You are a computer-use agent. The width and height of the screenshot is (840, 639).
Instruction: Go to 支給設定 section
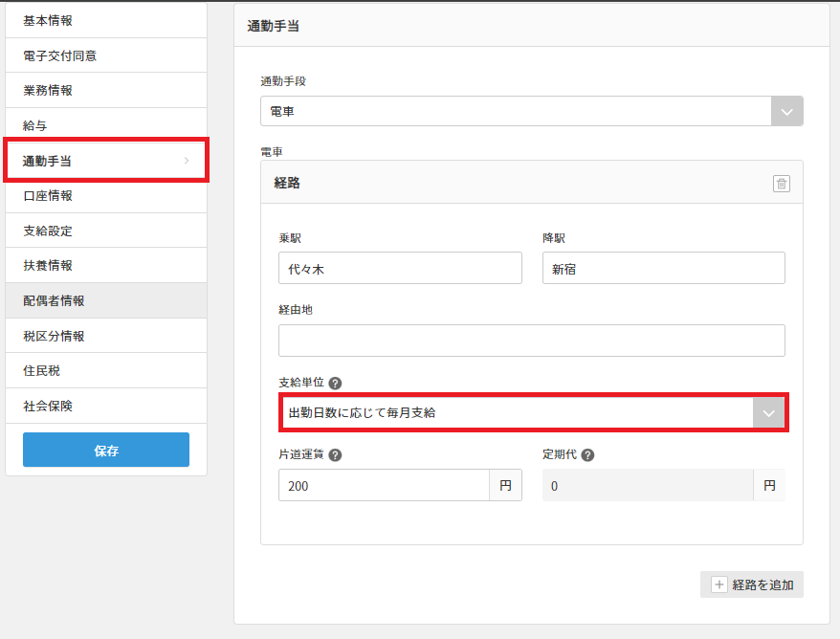coord(106,231)
